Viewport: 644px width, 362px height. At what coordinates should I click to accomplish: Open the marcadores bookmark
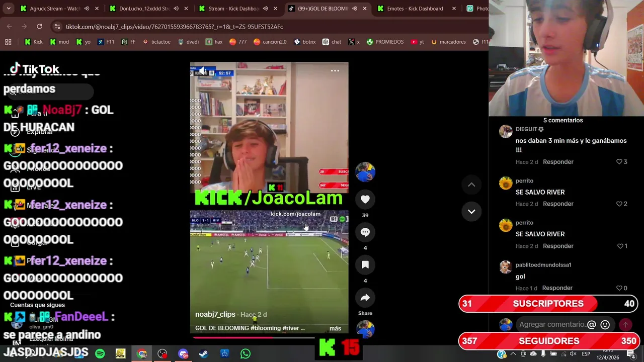click(448, 42)
